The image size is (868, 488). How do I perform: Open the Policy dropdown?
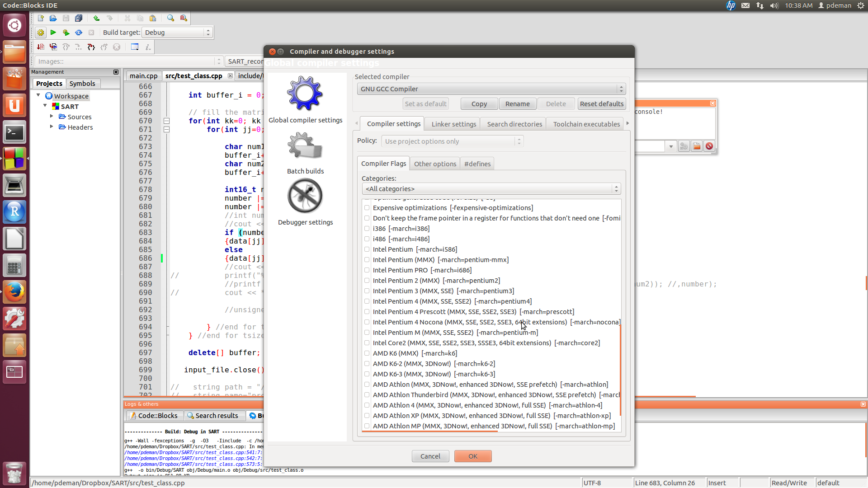(453, 141)
